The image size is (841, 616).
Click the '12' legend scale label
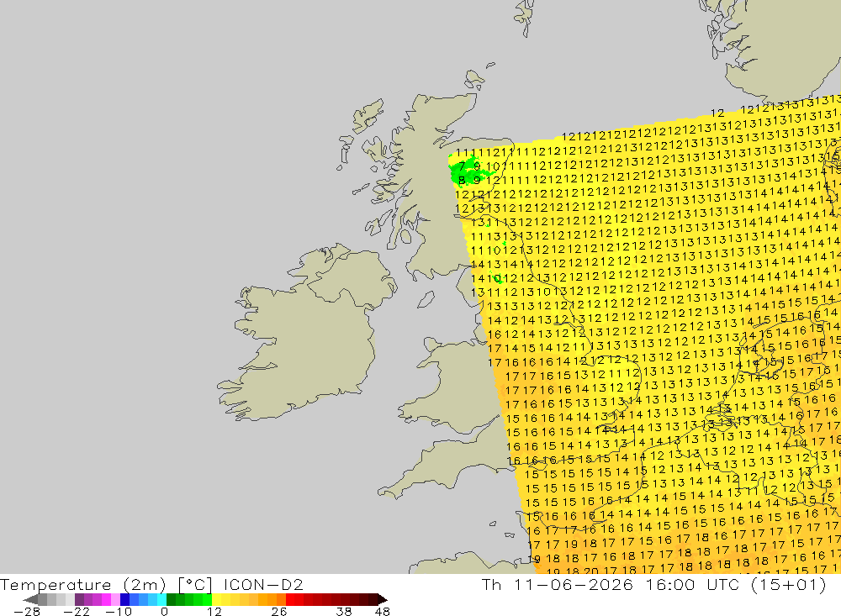pyautogui.click(x=214, y=611)
